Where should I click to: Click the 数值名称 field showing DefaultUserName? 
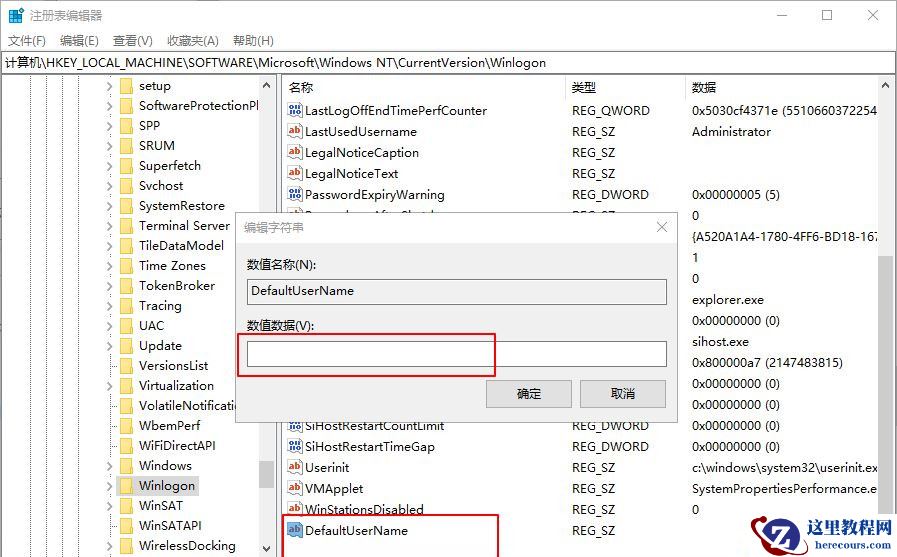(457, 292)
